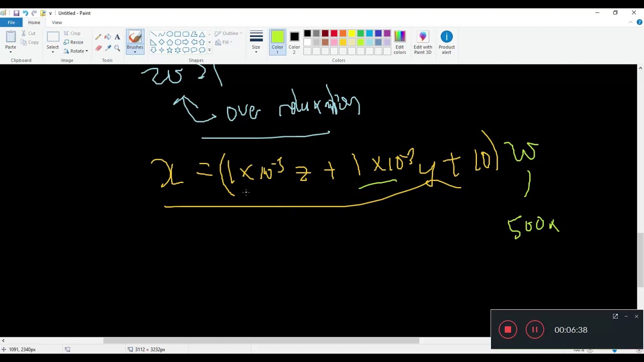
Task: Click the horizontal scrollbar thumb
Action: pyautogui.click(x=261, y=340)
